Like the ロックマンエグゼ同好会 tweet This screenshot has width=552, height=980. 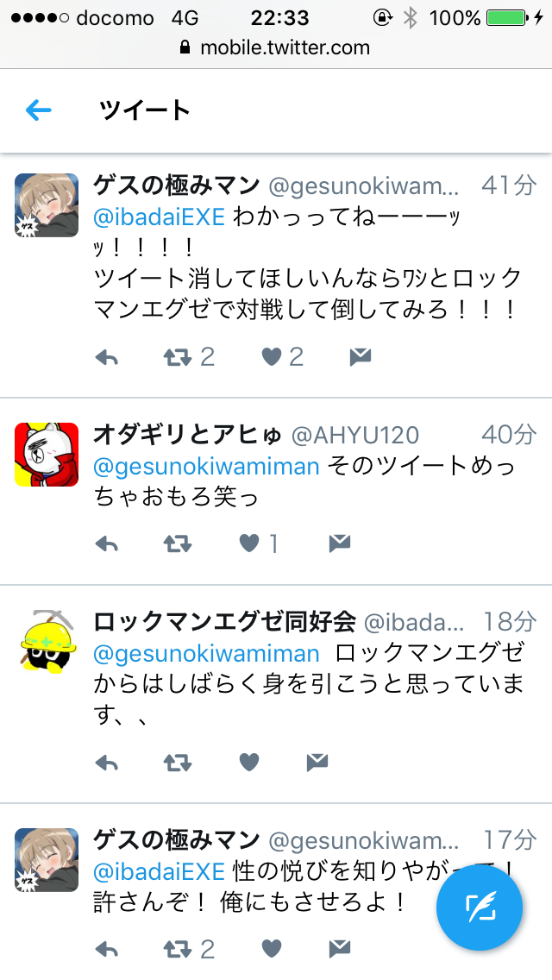[249, 762]
